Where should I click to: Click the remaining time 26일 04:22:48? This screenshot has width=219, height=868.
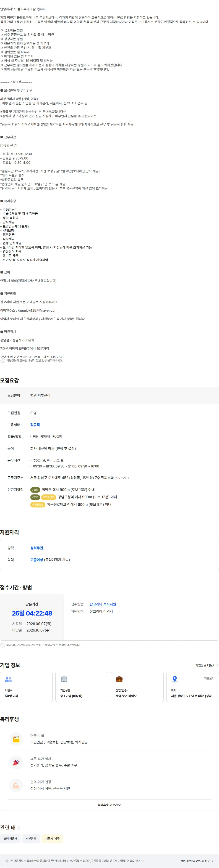(32, 613)
